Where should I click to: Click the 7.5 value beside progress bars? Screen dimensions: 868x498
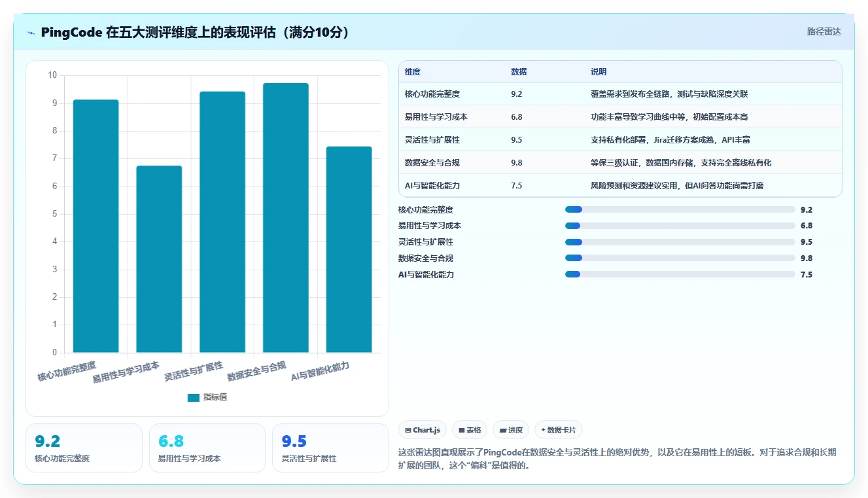[x=807, y=275]
